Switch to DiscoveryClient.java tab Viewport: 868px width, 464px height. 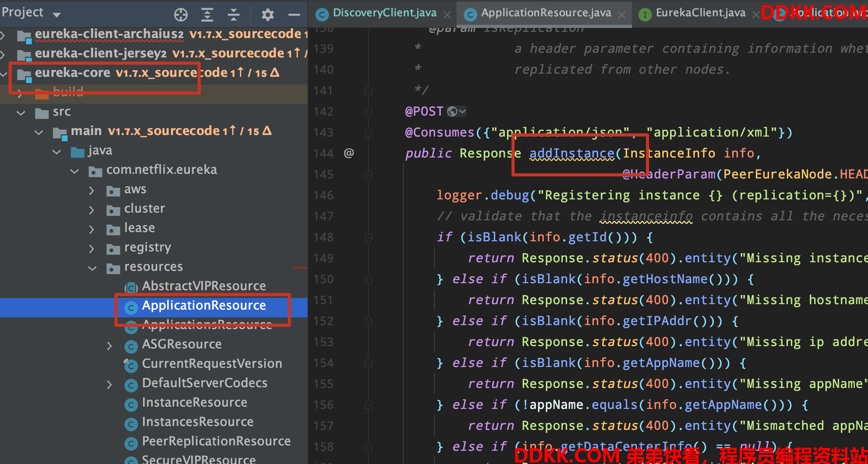(384, 13)
